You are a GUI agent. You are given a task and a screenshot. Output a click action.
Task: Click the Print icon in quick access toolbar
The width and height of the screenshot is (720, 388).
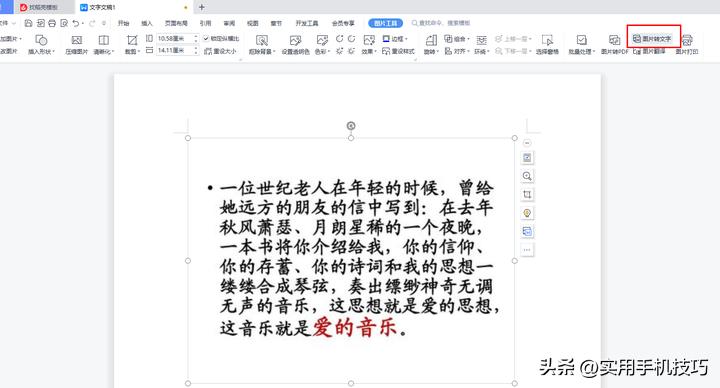tap(52, 23)
